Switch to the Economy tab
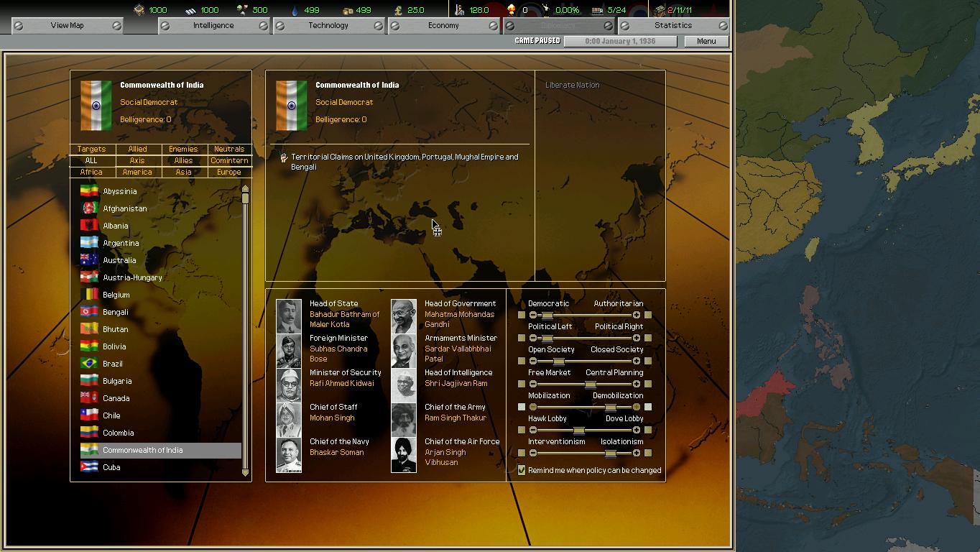This screenshot has width=980, height=552. [443, 25]
